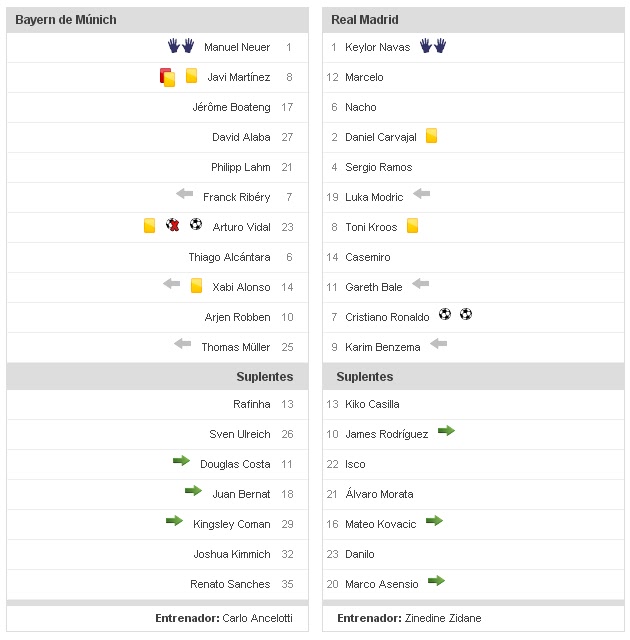Click the missed penalty icon by Arturo Vidal
630x640 pixels.
tap(173, 226)
